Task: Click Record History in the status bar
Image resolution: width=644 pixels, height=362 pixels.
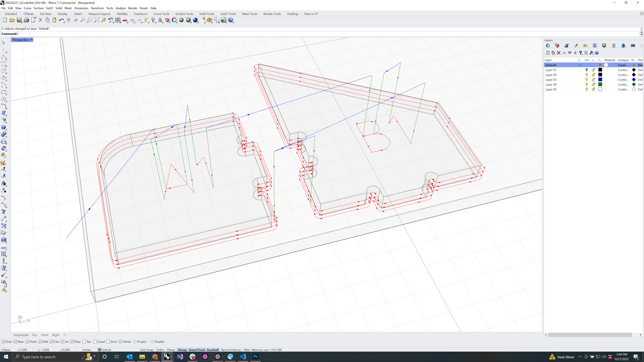Action: coord(231,350)
